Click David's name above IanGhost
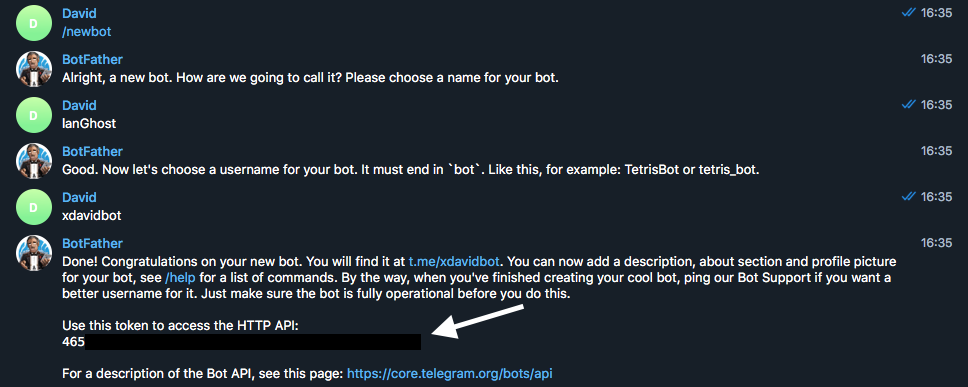 (79, 106)
